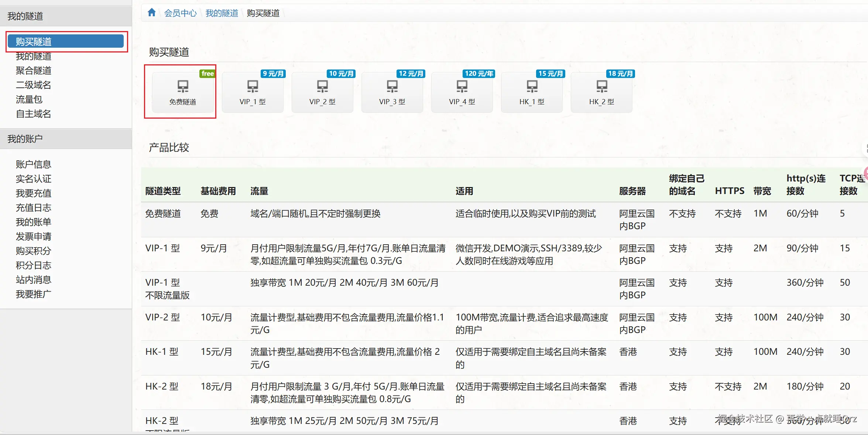Click the home icon in the breadcrumb
This screenshot has height=435, width=868.
pos(151,13)
